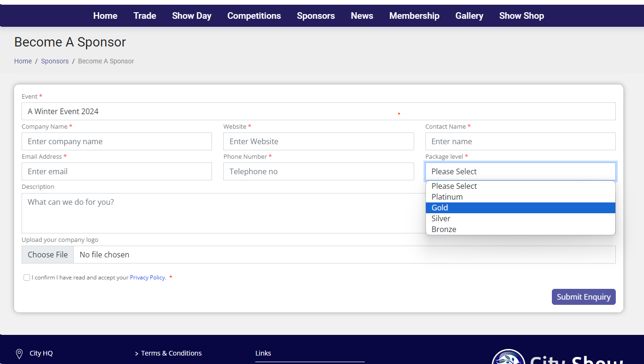Click the Choose File upload button
Viewport: 644px width, 364px height.
(x=47, y=255)
